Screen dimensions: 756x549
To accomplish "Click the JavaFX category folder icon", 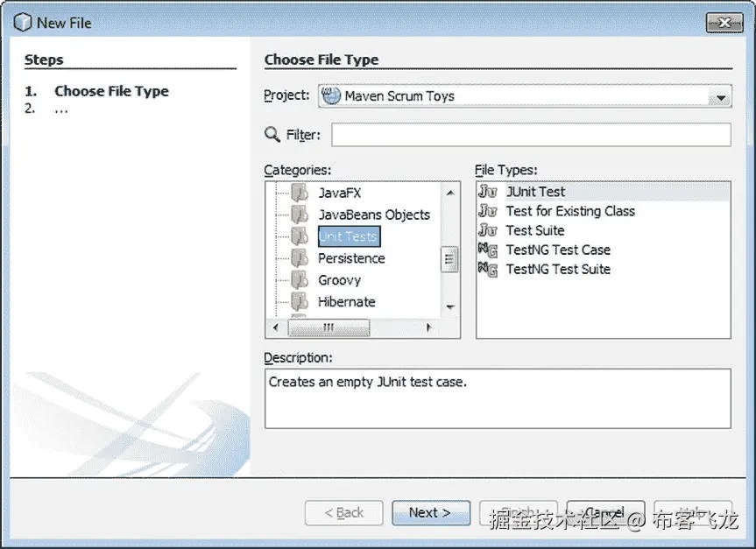I will (300, 193).
